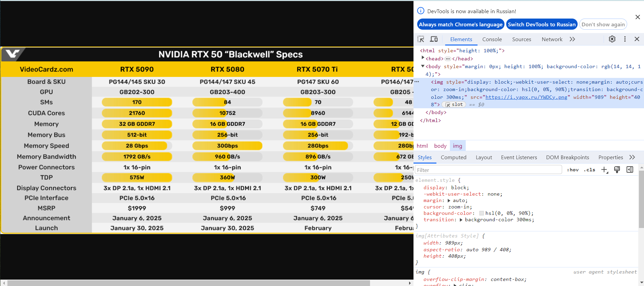Click the page scrollbar left arrow
644x286 pixels.
(x=3, y=283)
